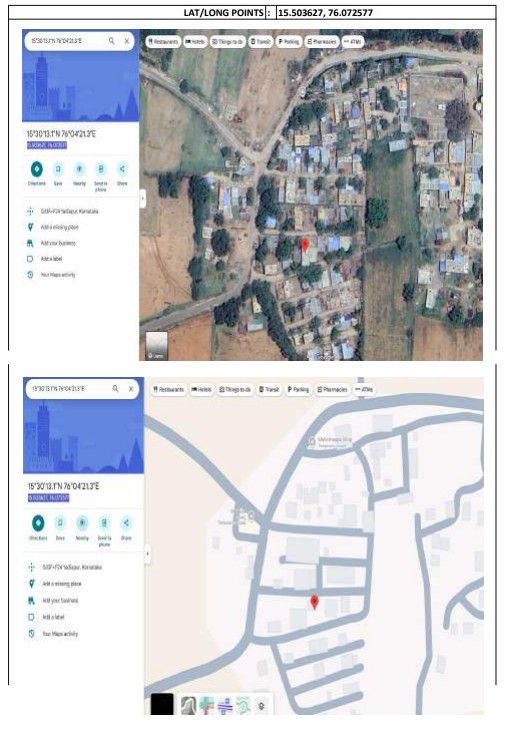Click the black Satellite layer thumbnail on road map
The width and height of the screenshot is (510, 731).
(162, 704)
